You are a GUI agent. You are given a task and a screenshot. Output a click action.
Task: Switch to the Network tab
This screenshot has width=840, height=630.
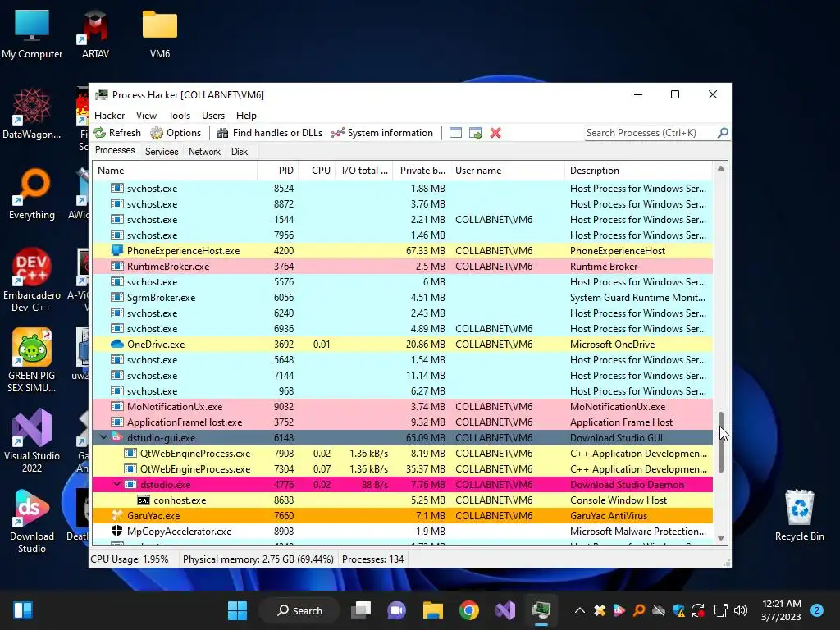204,152
